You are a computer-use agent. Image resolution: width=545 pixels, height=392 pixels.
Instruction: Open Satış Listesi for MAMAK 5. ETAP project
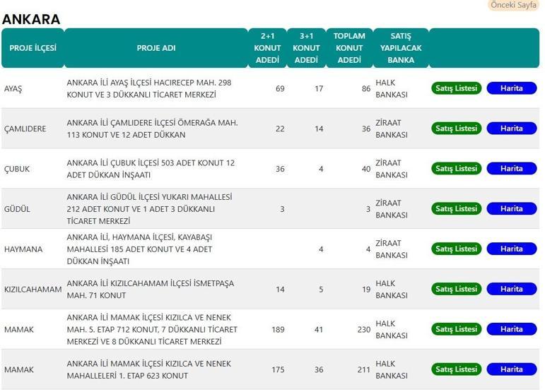(457, 329)
